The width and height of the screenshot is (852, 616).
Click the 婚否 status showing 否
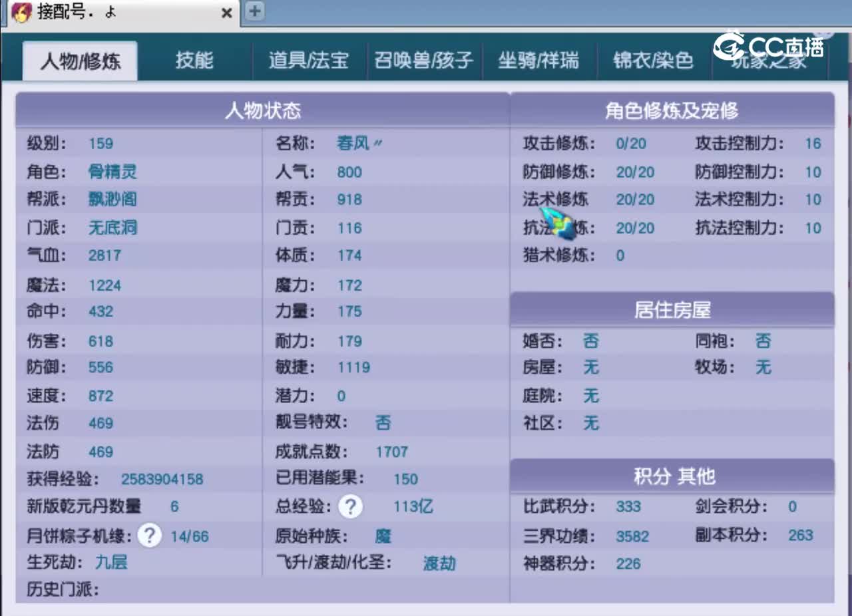click(x=590, y=341)
